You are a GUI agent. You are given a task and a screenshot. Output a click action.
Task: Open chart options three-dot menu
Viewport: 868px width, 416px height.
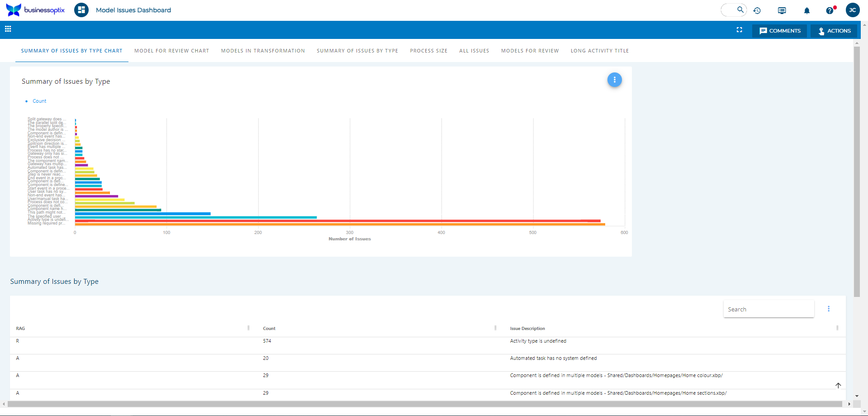(614, 80)
